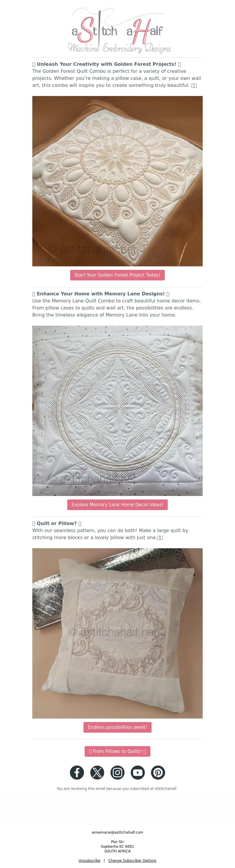Open the Memory Lane white quilt image
This screenshot has height=868, width=235.
[117, 411]
